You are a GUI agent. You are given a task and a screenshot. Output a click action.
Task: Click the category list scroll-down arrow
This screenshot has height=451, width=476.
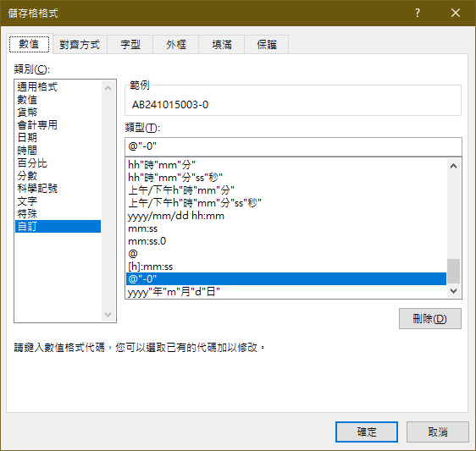108,314
